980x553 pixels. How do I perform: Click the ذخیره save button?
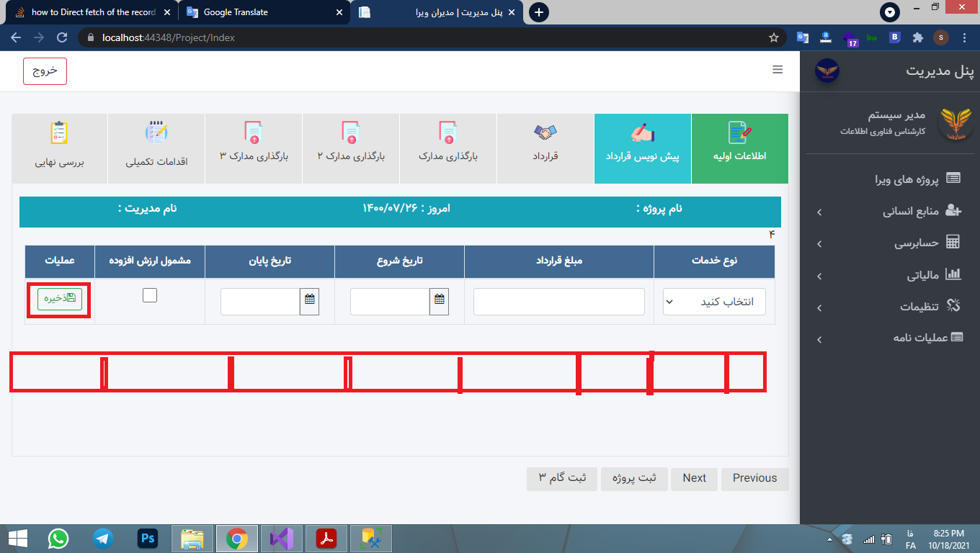[60, 299]
